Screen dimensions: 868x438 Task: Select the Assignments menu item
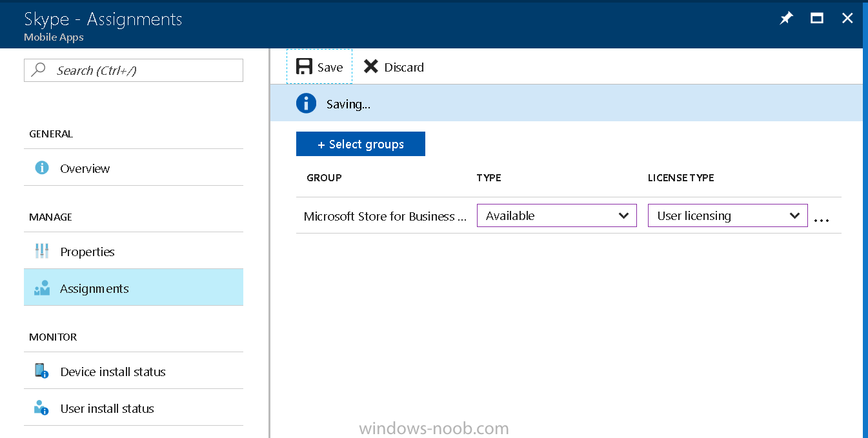click(x=134, y=288)
